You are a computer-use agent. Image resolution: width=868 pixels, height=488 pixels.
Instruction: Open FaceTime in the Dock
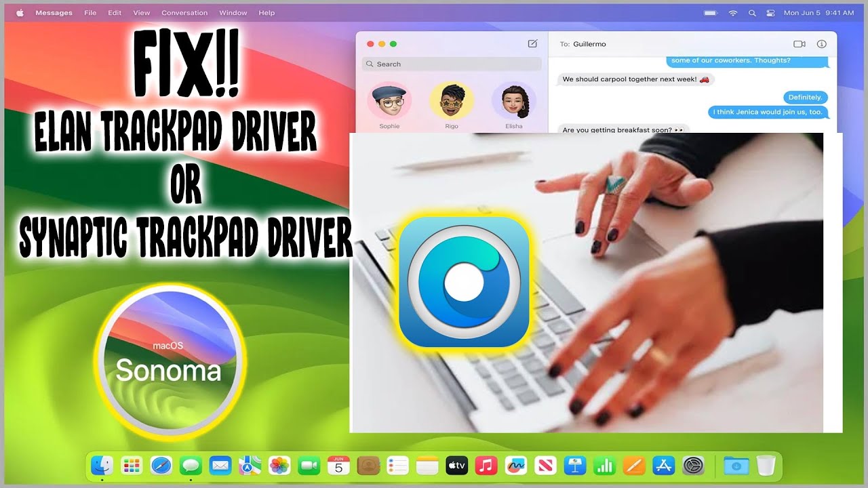[x=309, y=466]
